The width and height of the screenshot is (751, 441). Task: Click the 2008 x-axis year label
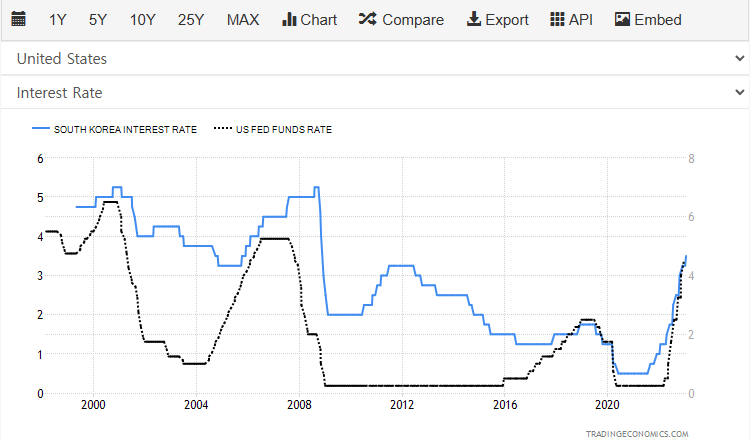tap(299, 405)
